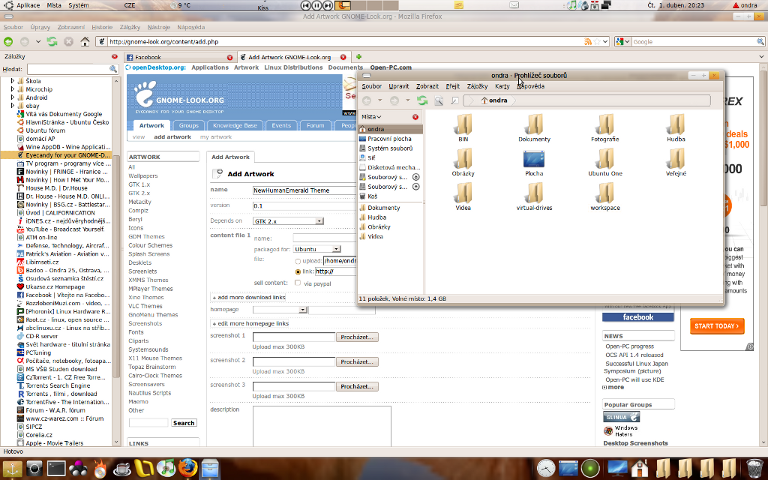768x480 pixels.
Task: Launch Firefox from the bottom dock
Action: [188, 468]
